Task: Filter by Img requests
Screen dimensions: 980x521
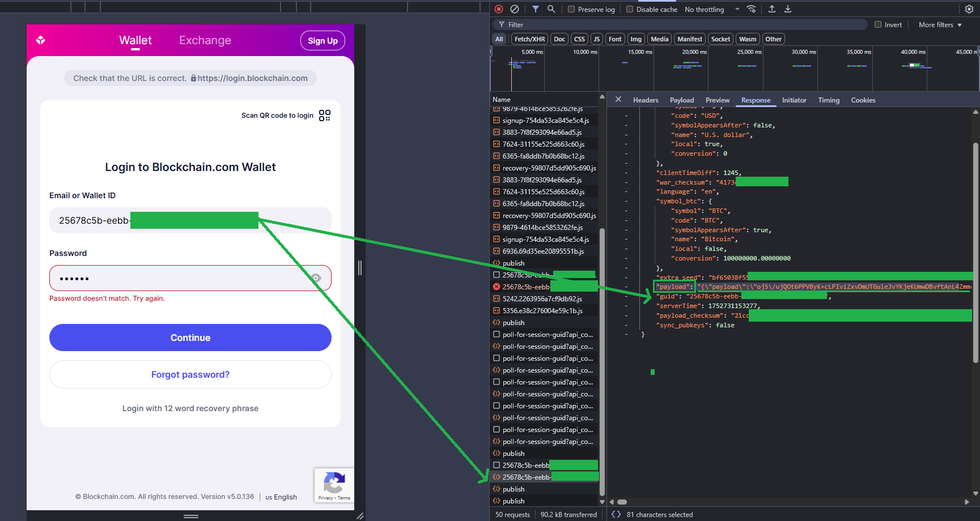Action: point(636,39)
